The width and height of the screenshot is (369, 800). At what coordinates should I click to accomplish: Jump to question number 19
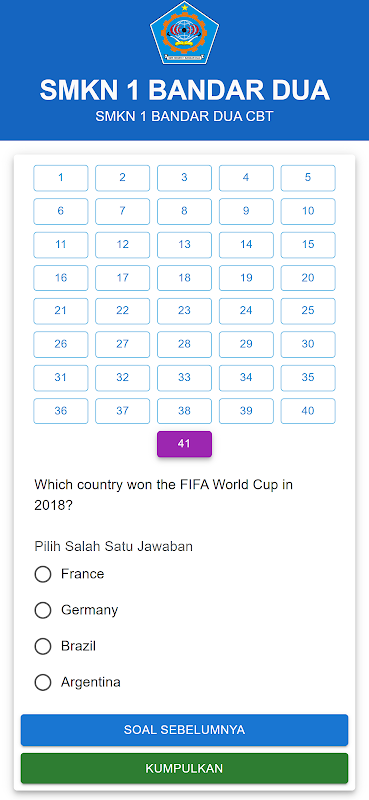[x=246, y=278]
